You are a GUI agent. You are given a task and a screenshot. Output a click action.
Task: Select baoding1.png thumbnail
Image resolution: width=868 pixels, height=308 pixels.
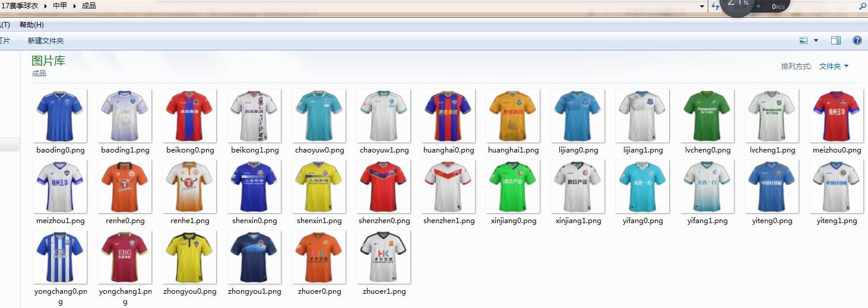125,116
